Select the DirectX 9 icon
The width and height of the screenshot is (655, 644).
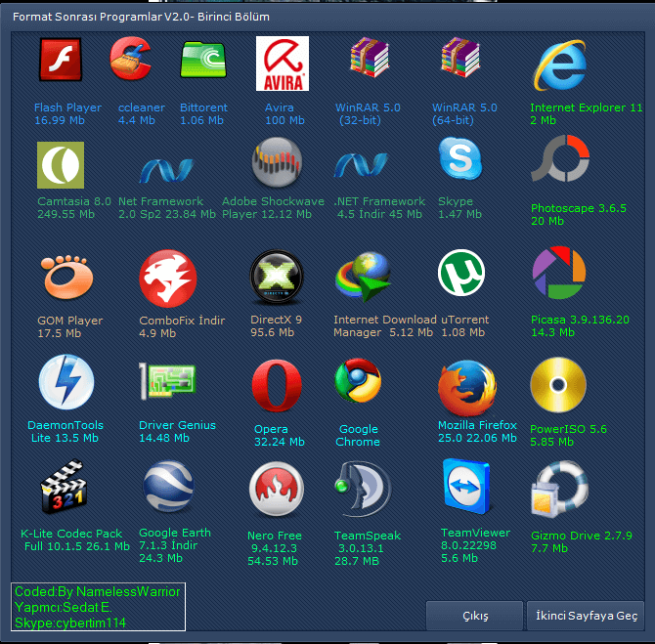276,278
